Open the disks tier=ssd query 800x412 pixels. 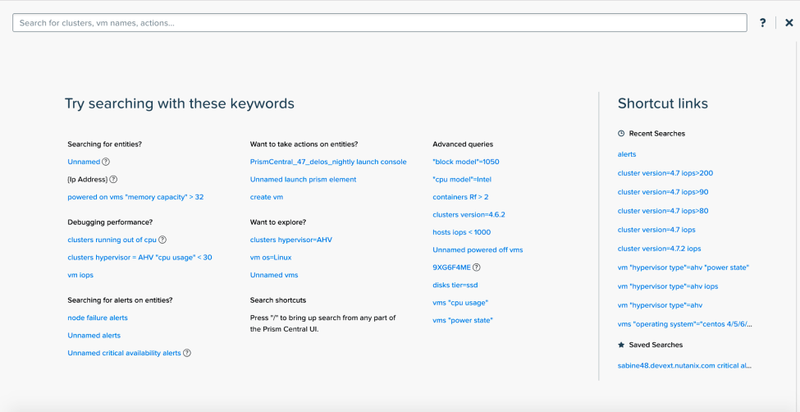click(x=455, y=285)
